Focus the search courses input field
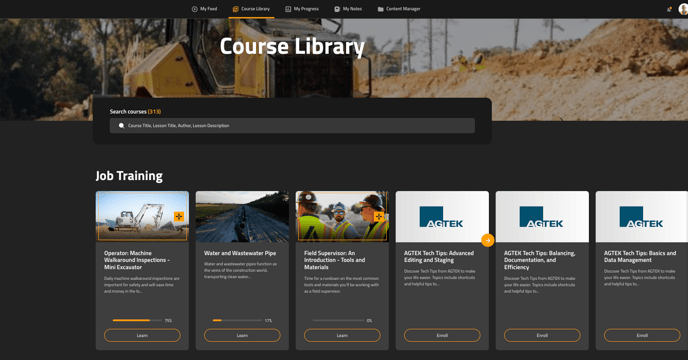This screenshot has height=360, width=688. tap(292, 126)
